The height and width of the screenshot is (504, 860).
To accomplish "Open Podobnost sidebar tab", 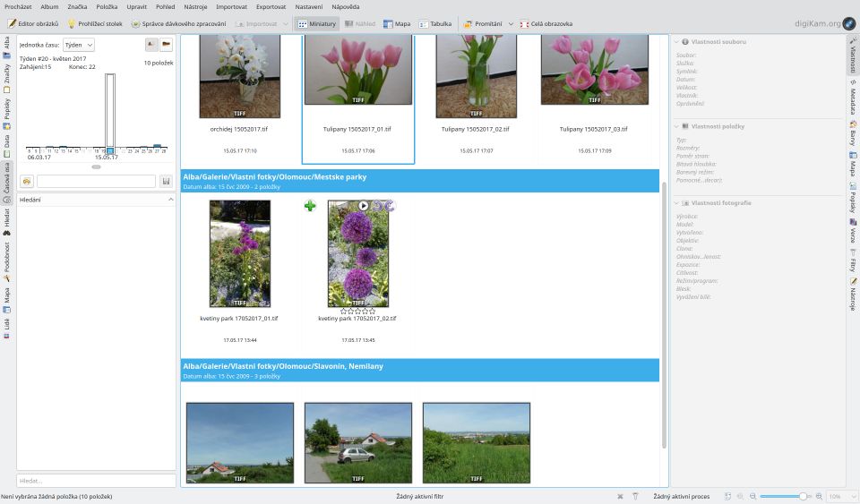I will 6,261.
